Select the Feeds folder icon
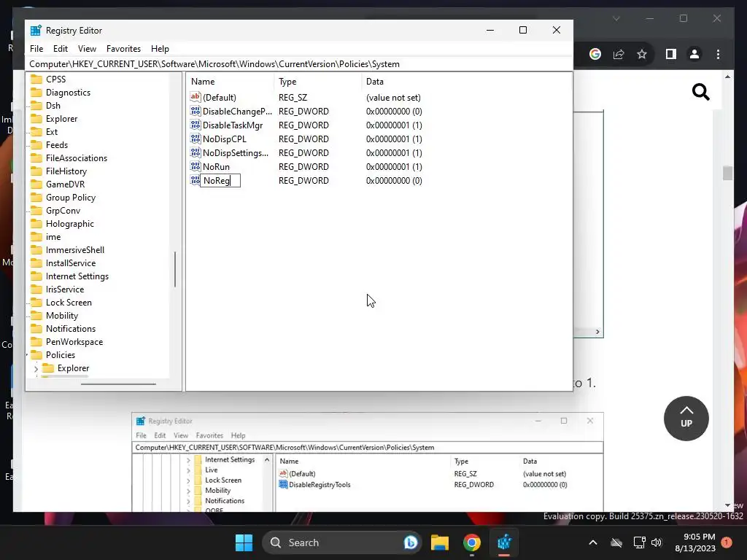Image resolution: width=747 pixels, height=560 pixels. pos(36,145)
